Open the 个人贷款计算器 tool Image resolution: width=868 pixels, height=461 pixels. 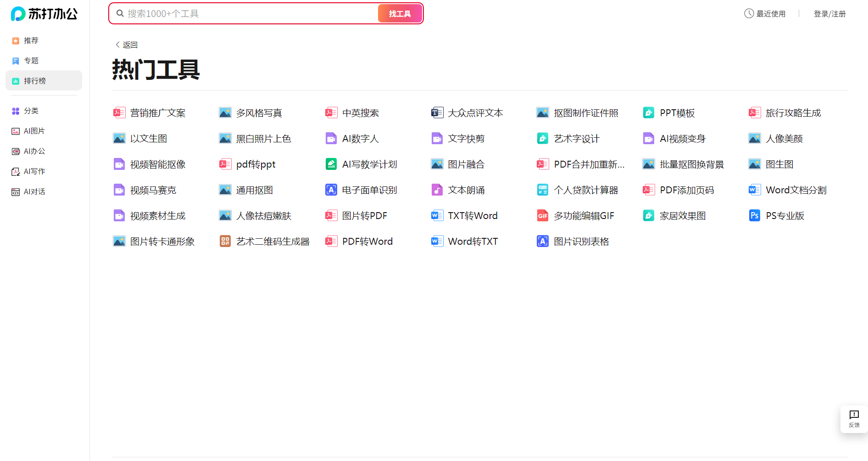click(x=586, y=190)
